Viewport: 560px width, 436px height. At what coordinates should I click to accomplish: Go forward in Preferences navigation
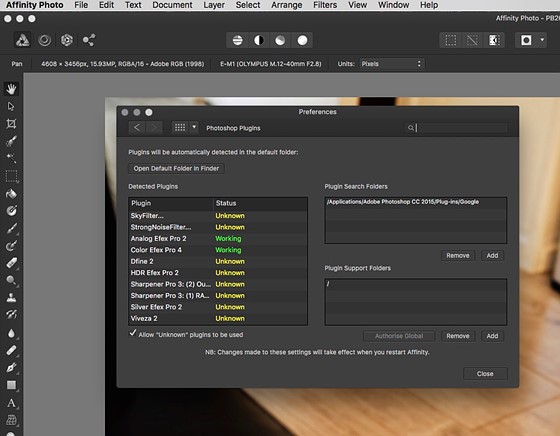[154, 127]
